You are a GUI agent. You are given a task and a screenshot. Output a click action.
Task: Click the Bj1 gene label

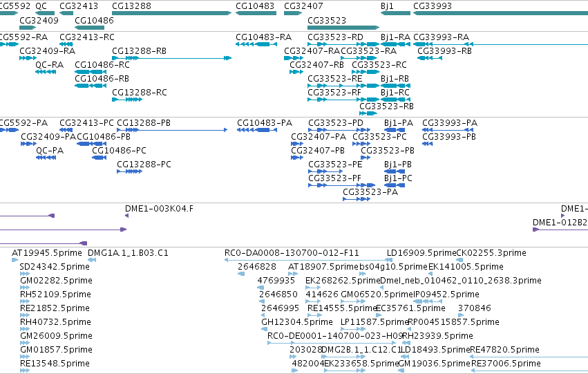[387, 6]
